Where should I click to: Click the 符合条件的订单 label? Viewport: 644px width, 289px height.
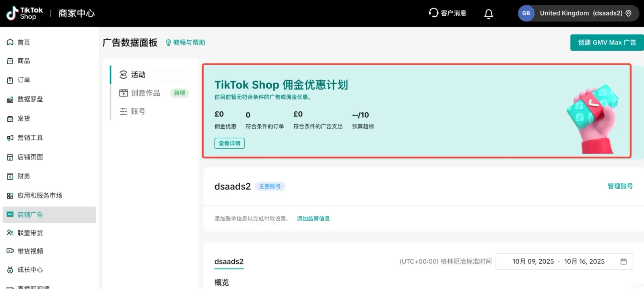pos(265,126)
